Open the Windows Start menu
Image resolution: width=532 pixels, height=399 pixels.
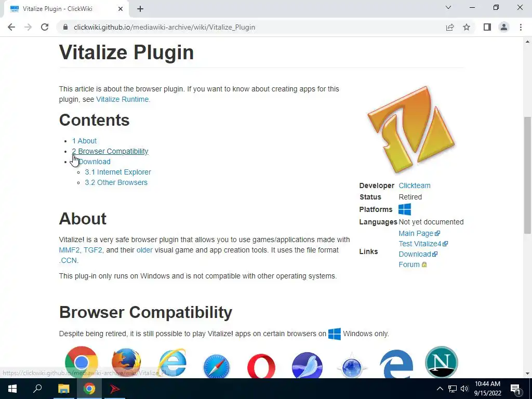(12, 389)
